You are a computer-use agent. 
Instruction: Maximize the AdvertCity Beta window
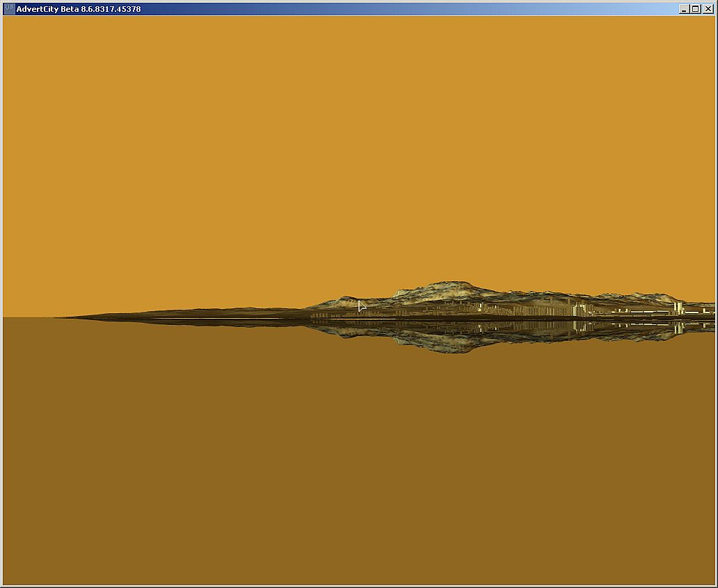pos(695,9)
